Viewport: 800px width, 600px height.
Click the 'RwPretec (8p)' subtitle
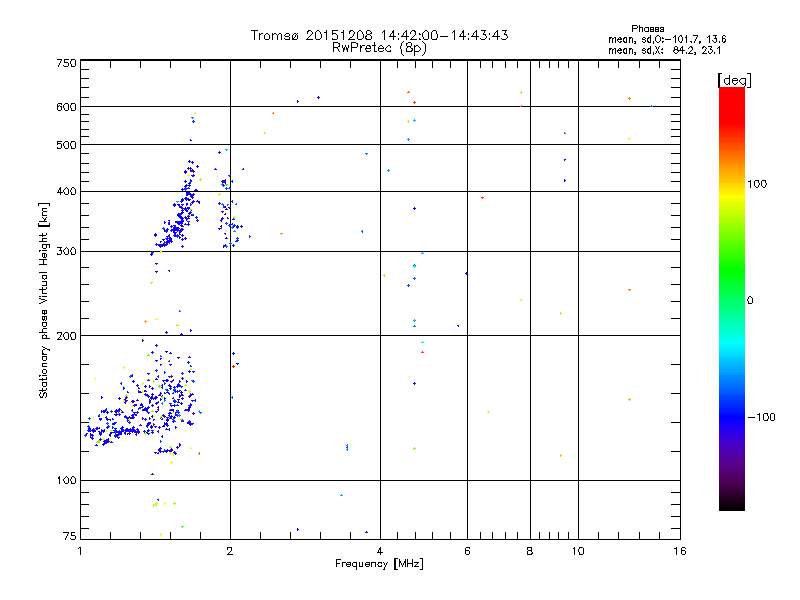tap(379, 48)
